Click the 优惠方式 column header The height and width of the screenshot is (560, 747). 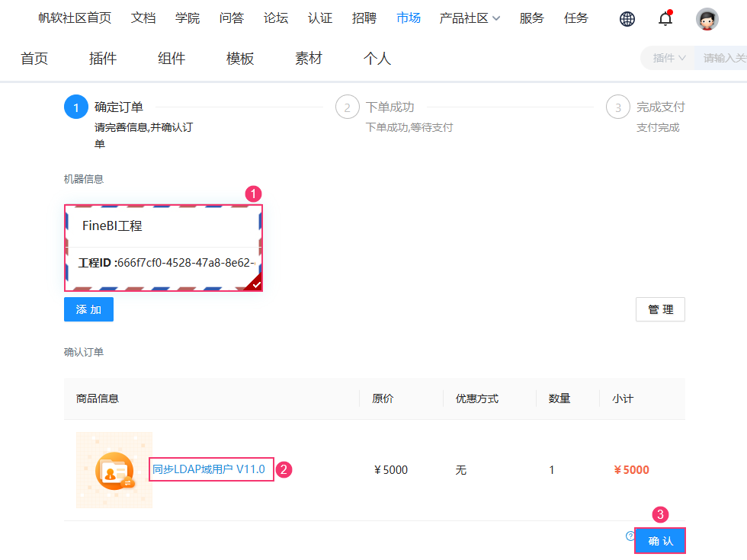(x=477, y=398)
